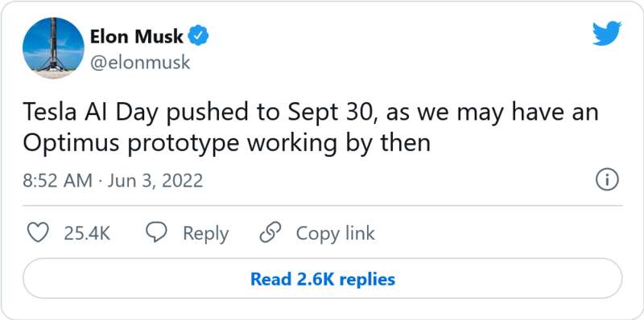This screenshot has width=644, height=320.
Task: Open Elon Musk's profile picture
Action: point(53,48)
